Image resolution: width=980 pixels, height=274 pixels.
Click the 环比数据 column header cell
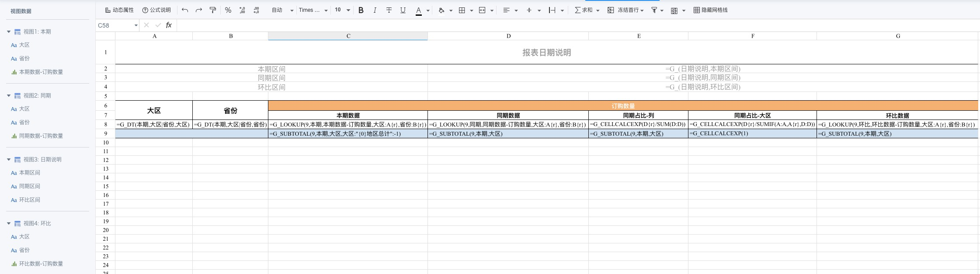point(897,115)
